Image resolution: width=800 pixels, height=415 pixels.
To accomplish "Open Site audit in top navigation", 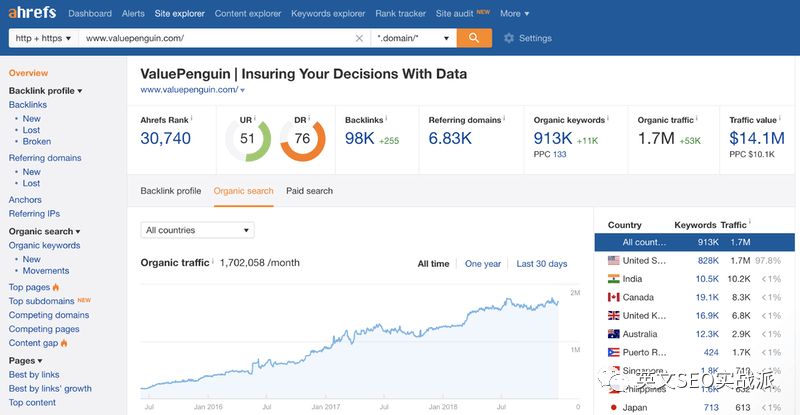I will [455, 14].
